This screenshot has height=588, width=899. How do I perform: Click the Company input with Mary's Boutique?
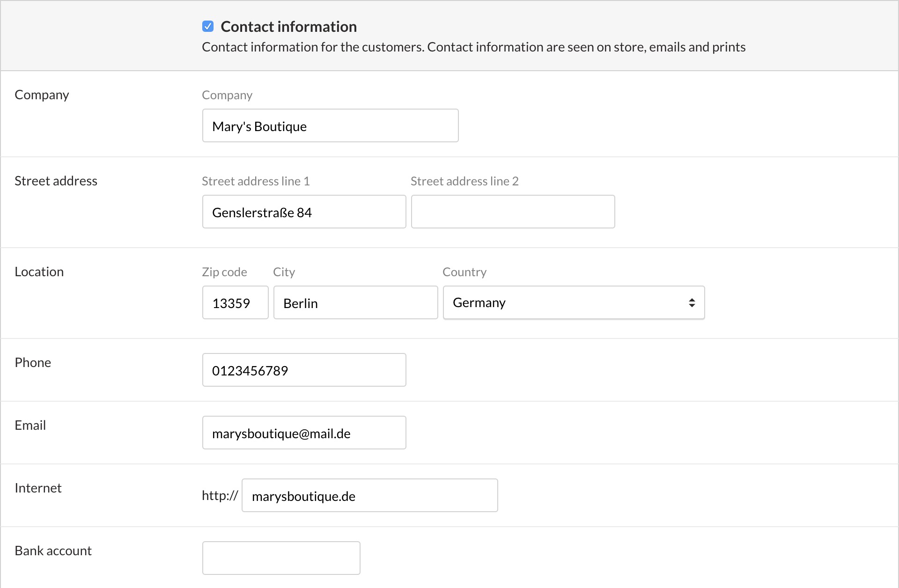pyautogui.click(x=330, y=125)
